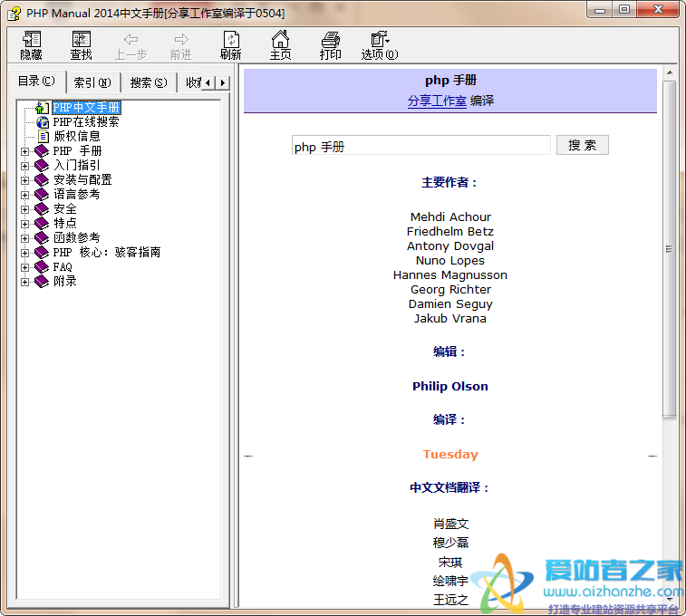The width and height of the screenshot is (686, 616).
Task: Click the book icon beside FAQ
Action: (42, 266)
